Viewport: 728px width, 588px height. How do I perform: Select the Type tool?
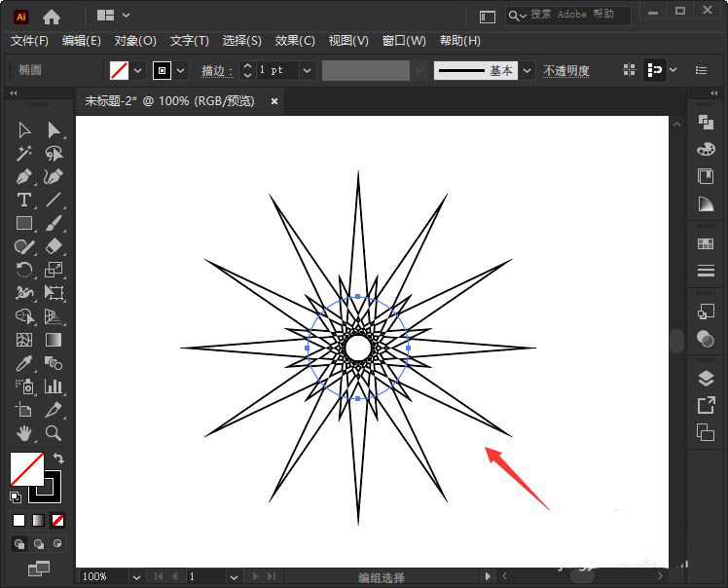24,201
